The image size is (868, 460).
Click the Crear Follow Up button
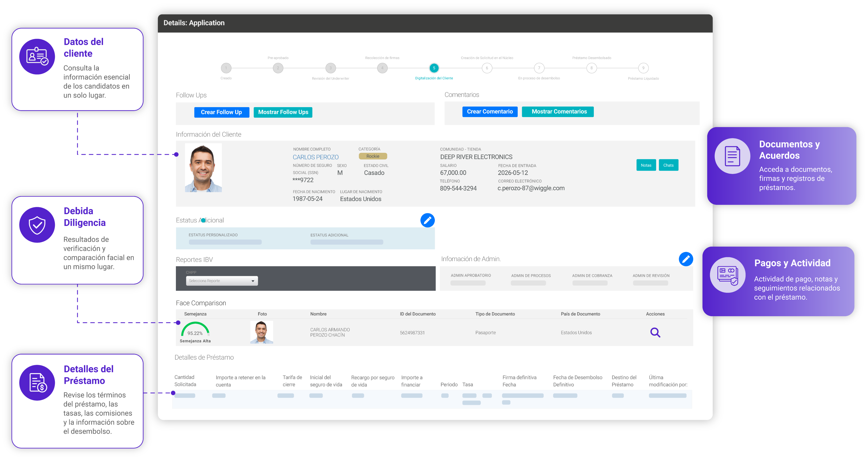pyautogui.click(x=221, y=112)
